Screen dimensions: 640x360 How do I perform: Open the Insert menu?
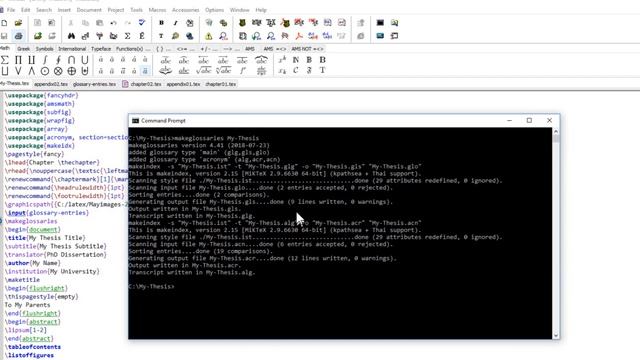point(64,10)
